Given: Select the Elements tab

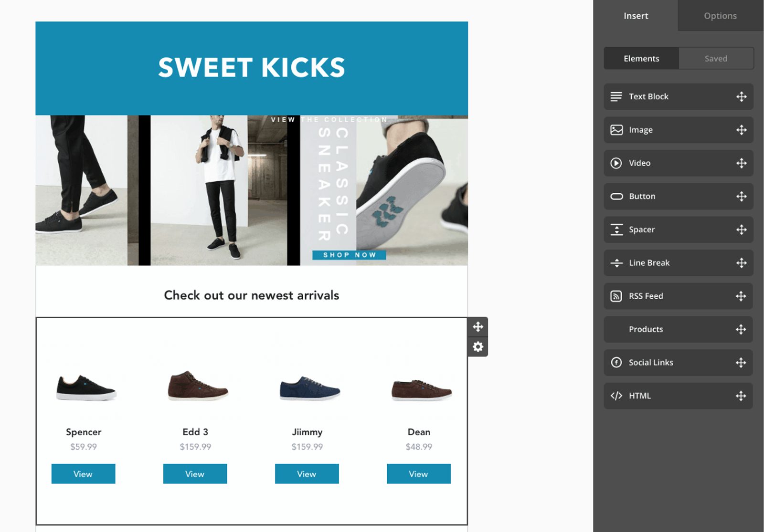Looking at the screenshot, I should pos(641,58).
